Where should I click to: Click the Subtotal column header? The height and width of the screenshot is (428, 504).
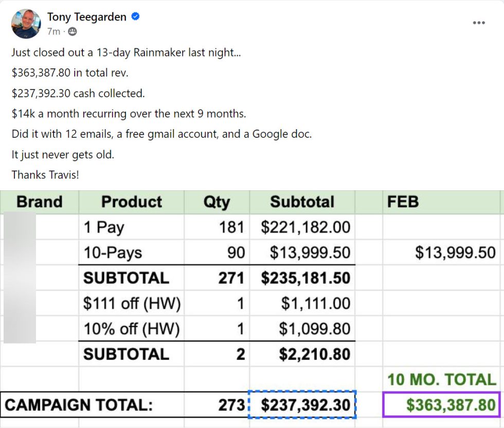click(302, 202)
